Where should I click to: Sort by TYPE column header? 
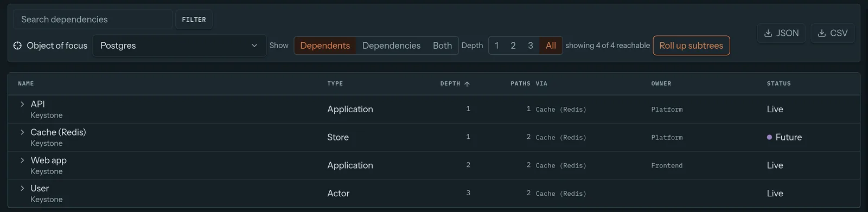[335, 83]
